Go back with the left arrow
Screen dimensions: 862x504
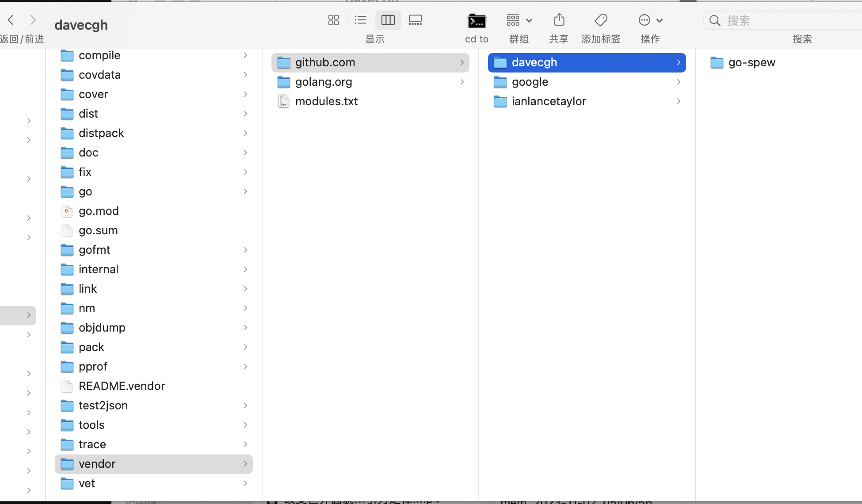11,20
